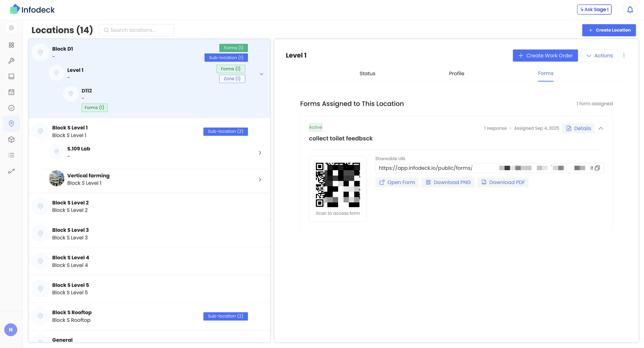This screenshot has width=644, height=348.
Task: Open the calendar icon in sidebar
Action: point(11,92)
